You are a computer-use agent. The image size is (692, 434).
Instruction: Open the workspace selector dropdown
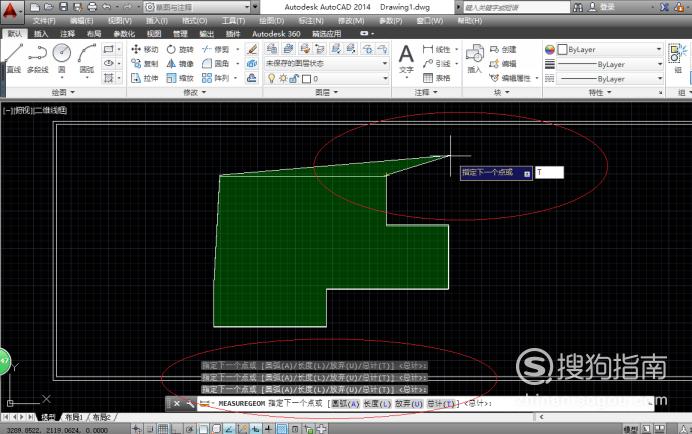pos(197,7)
